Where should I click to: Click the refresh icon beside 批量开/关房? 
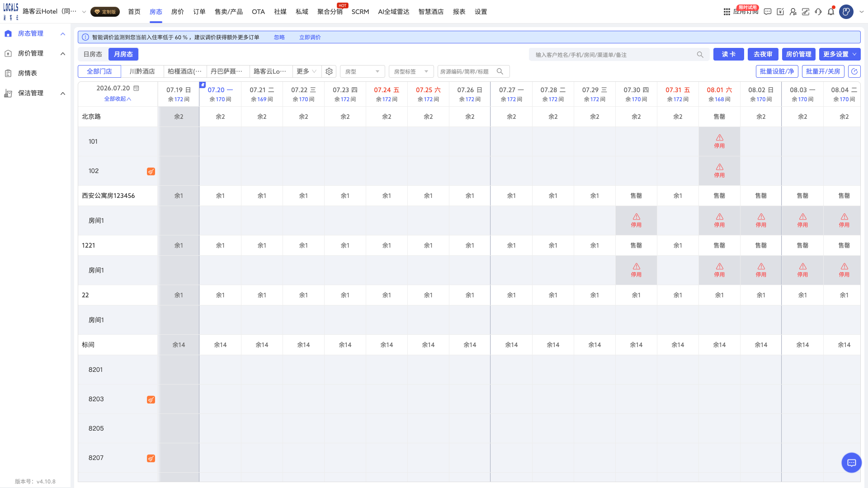pyautogui.click(x=854, y=71)
